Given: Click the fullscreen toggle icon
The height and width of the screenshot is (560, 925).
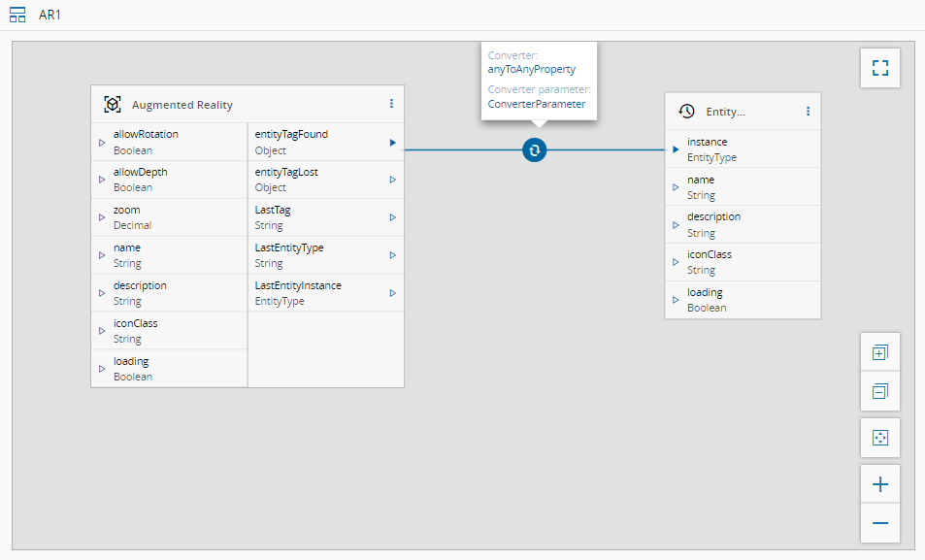Looking at the screenshot, I should click(879, 68).
